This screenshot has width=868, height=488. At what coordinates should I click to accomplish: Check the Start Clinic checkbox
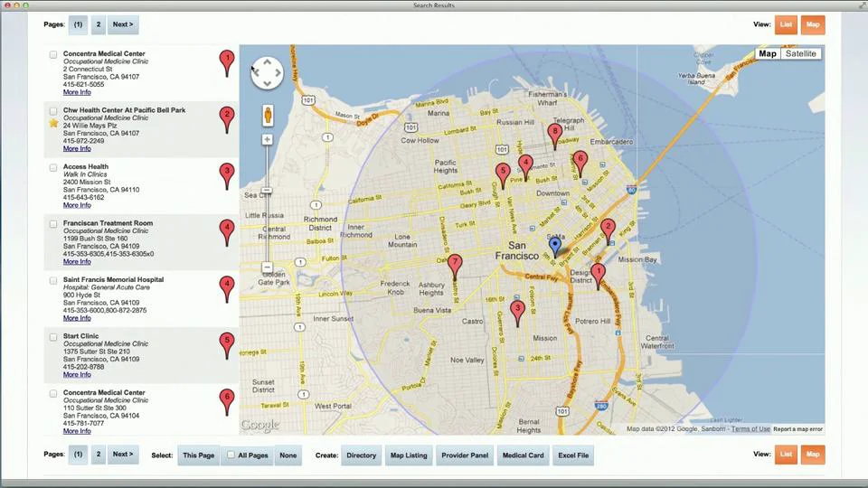53,337
